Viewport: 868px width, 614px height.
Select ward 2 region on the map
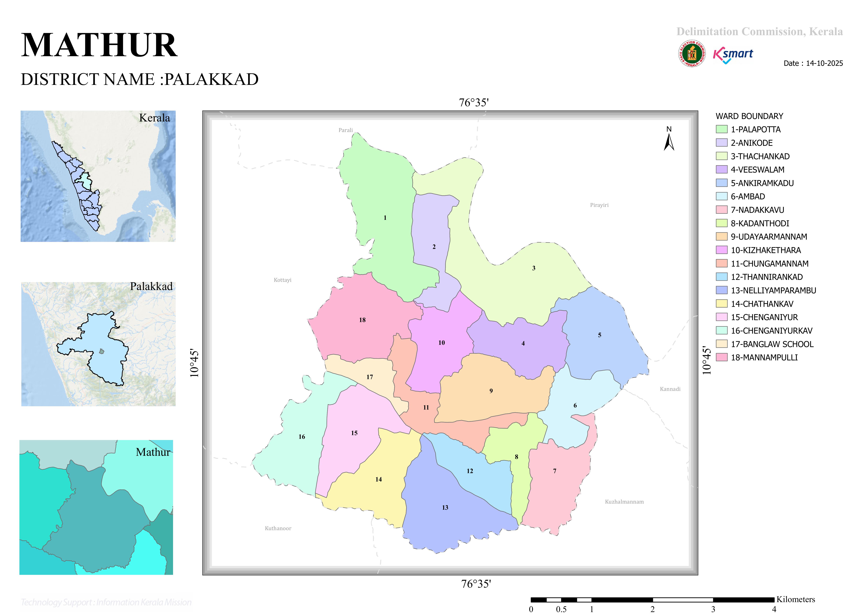(x=434, y=247)
